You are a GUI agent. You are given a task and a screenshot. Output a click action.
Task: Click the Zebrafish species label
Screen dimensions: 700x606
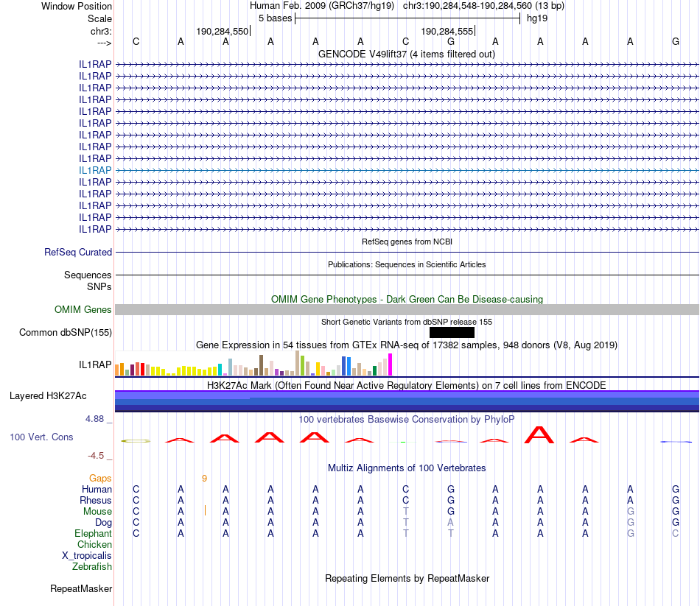coord(92,567)
